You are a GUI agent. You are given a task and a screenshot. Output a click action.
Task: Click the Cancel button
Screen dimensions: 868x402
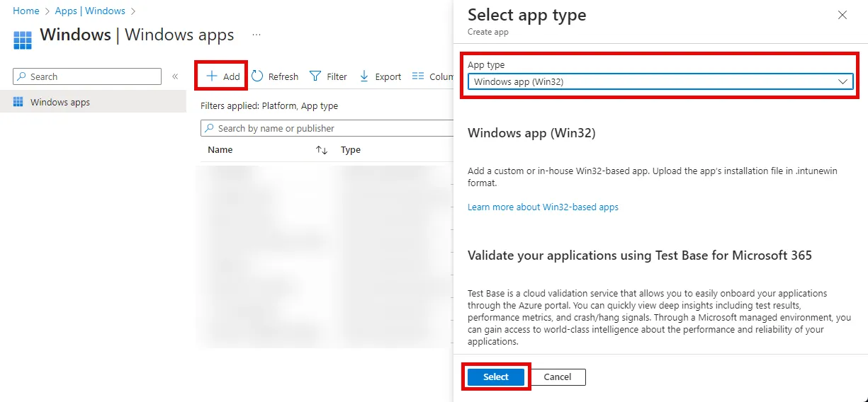(x=558, y=377)
